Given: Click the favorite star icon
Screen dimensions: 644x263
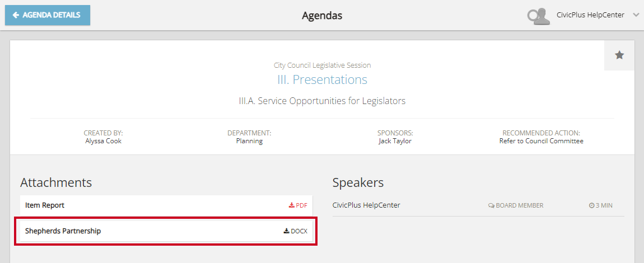Looking at the screenshot, I should pos(619,55).
